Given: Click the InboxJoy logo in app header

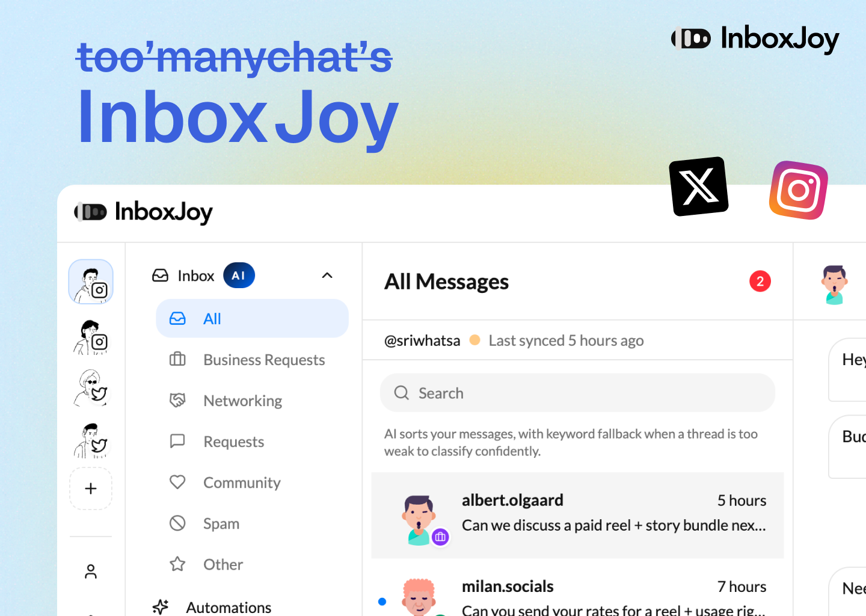Looking at the screenshot, I should pyautogui.click(x=143, y=212).
